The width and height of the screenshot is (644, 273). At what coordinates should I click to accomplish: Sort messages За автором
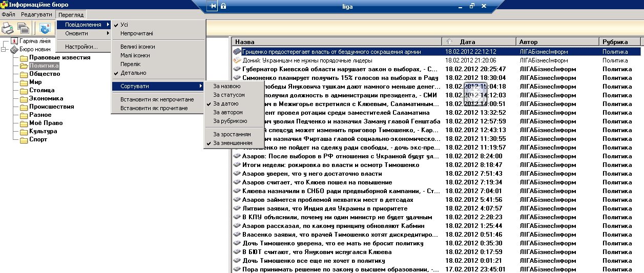pyautogui.click(x=234, y=112)
